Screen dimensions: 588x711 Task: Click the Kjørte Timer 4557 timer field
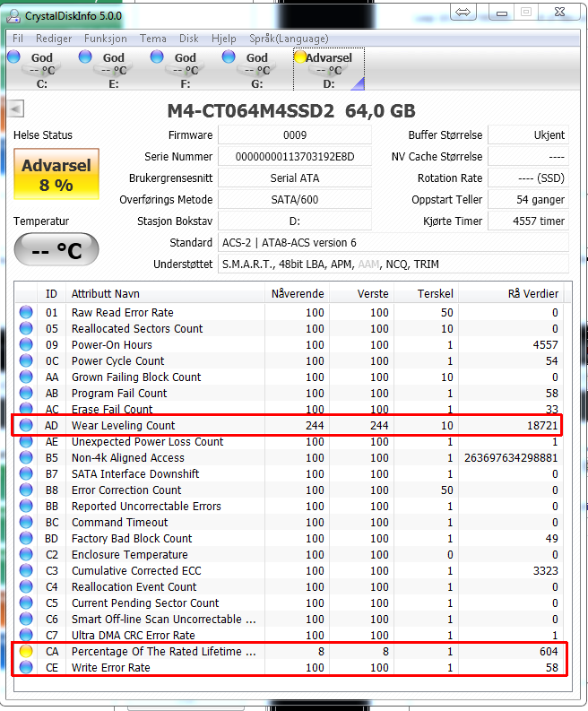[x=528, y=221]
